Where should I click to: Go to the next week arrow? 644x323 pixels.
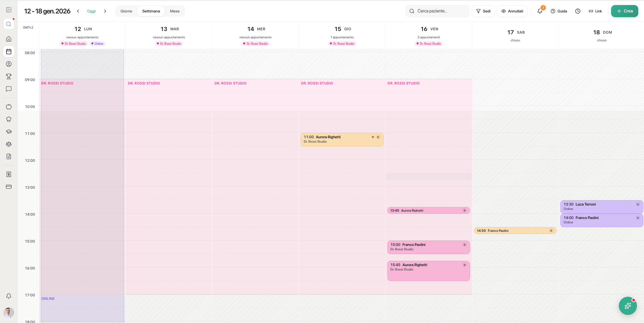coord(105,11)
